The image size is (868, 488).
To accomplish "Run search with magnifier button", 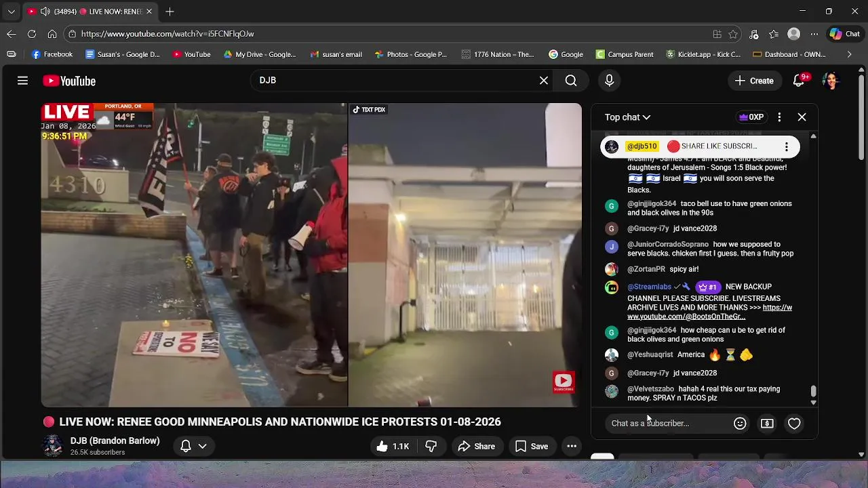I will (571, 81).
